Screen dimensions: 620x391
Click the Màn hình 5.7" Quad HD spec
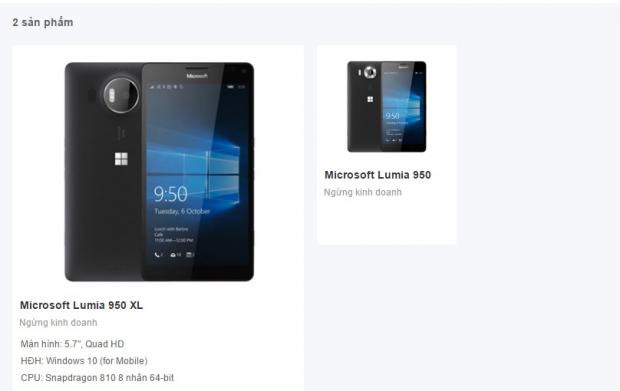click(x=72, y=344)
